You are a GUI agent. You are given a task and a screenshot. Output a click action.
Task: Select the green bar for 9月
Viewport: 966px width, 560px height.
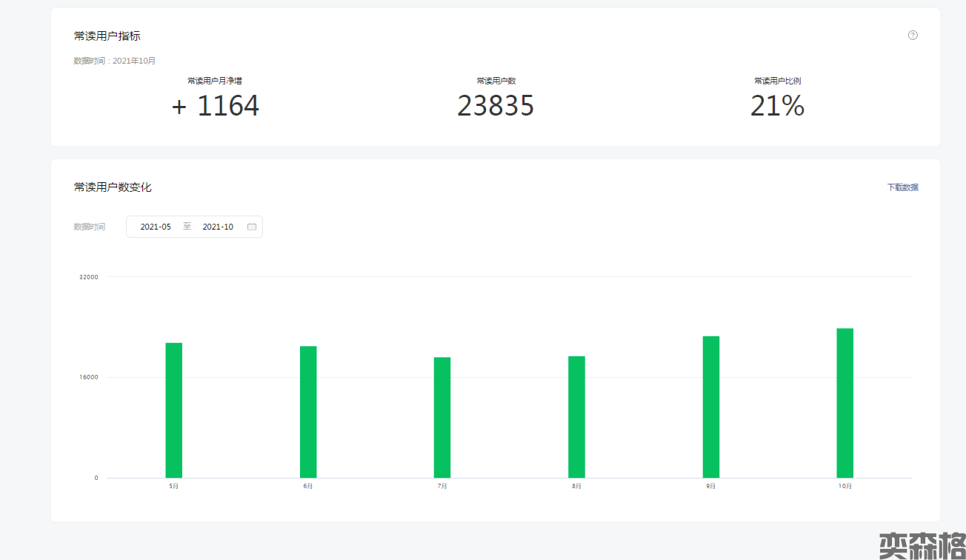coord(711,407)
